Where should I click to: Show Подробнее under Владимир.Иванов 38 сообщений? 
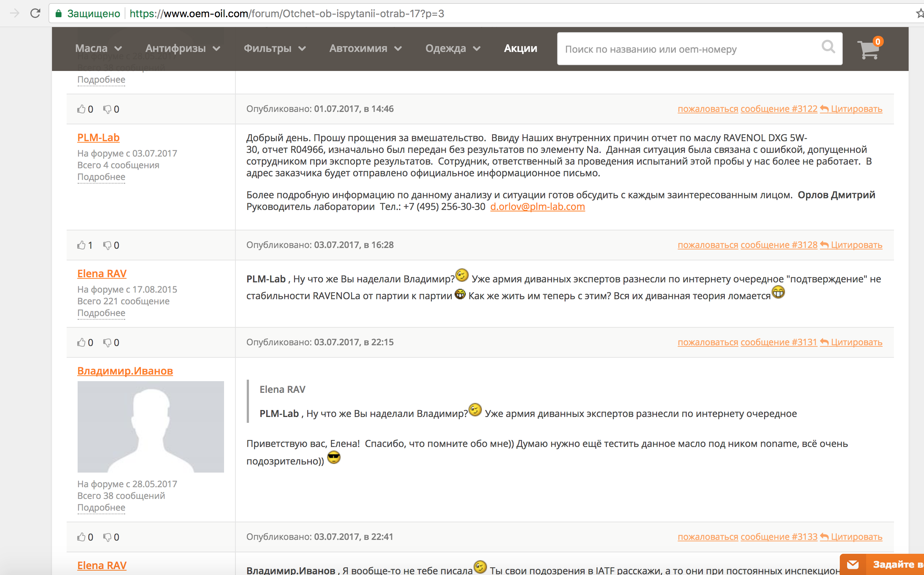101,508
